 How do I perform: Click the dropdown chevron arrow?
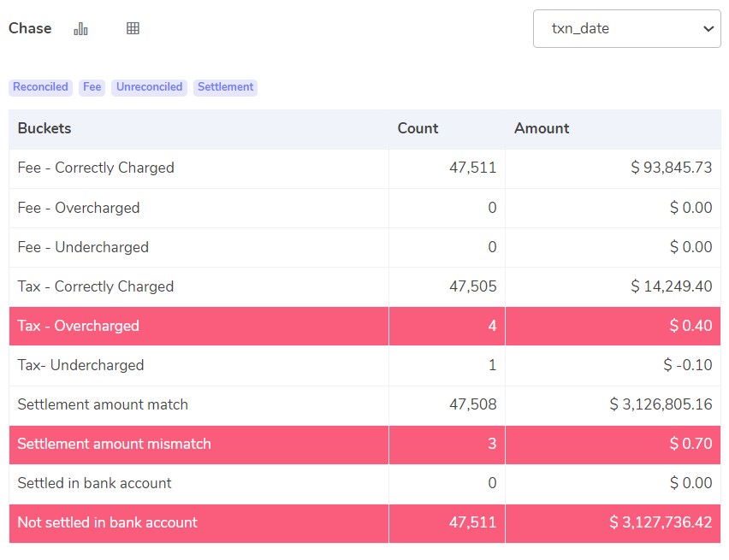point(708,29)
